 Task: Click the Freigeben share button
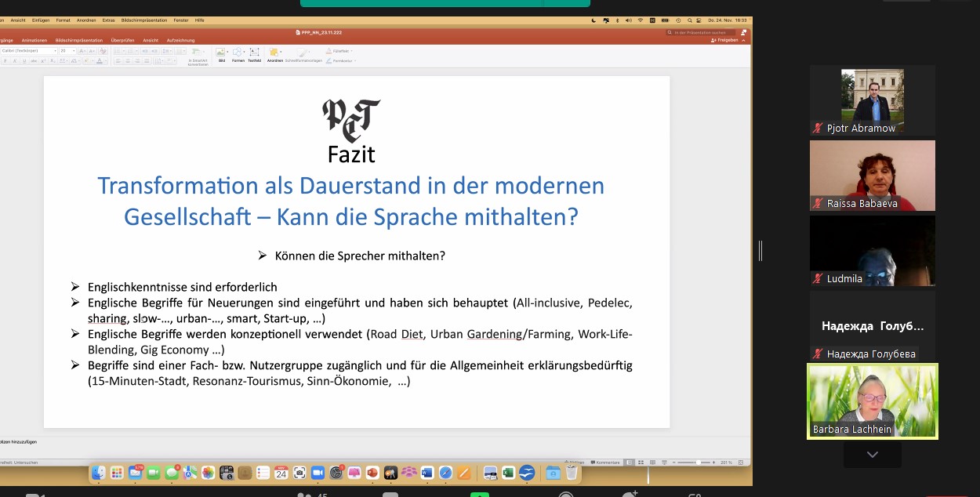[724, 40]
